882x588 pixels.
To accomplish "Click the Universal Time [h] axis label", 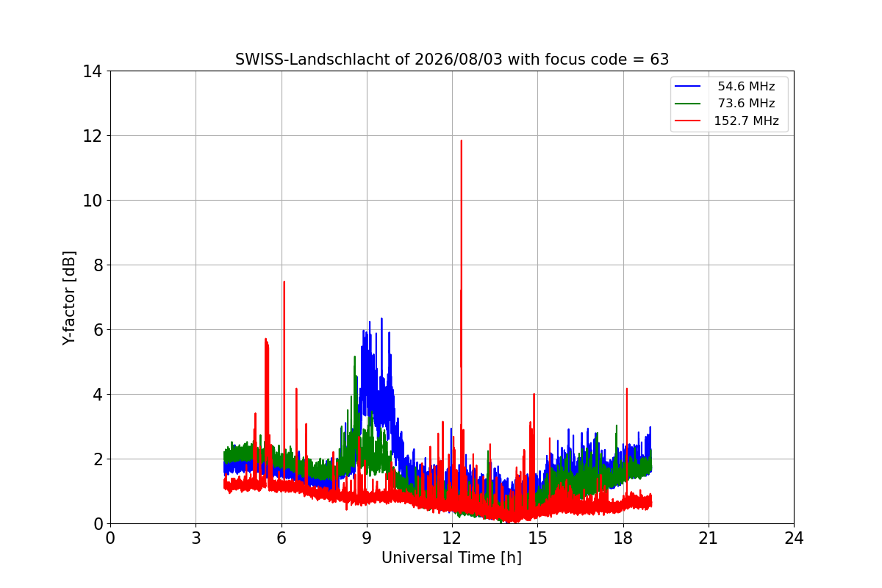I will click(x=451, y=558).
